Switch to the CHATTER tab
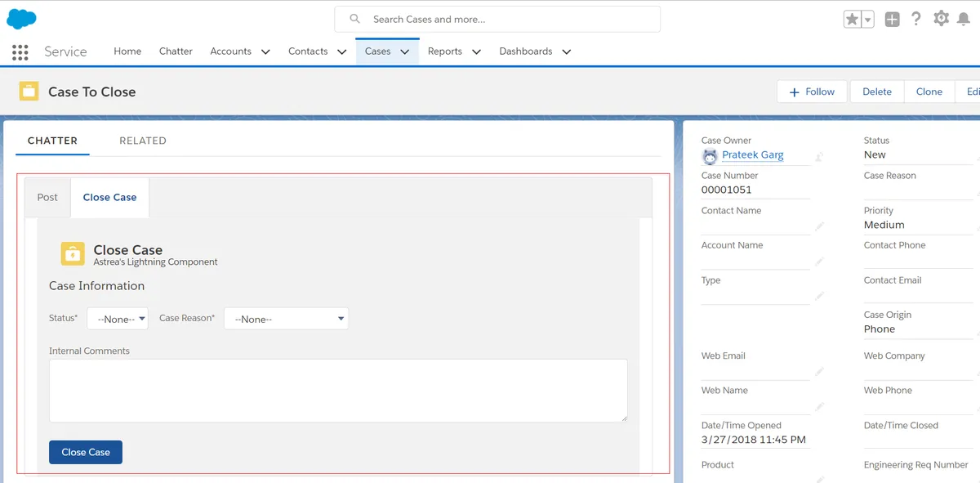Screen dimensions: 980x483 (52, 141)
